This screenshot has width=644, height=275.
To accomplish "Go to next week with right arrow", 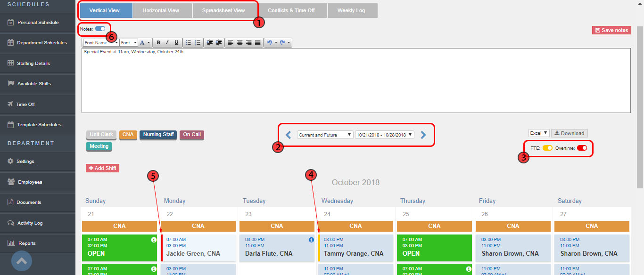I will click(423, 135).
